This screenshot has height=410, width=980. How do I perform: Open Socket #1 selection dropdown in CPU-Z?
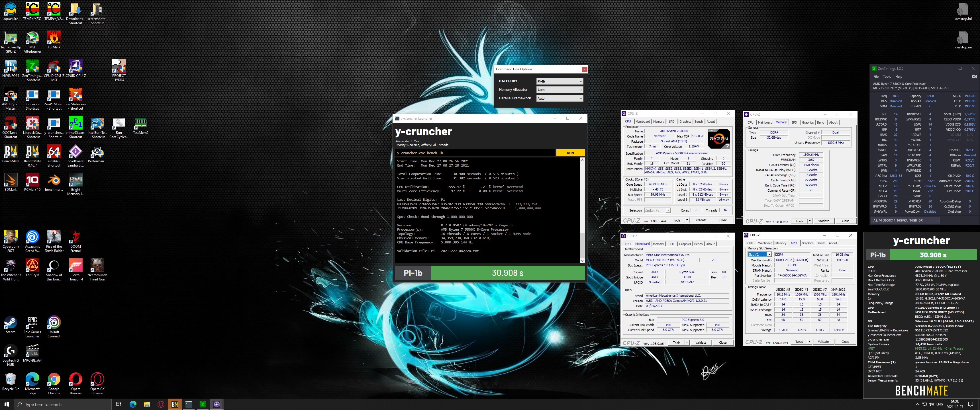pyautogui.click(x=658, y=210)
